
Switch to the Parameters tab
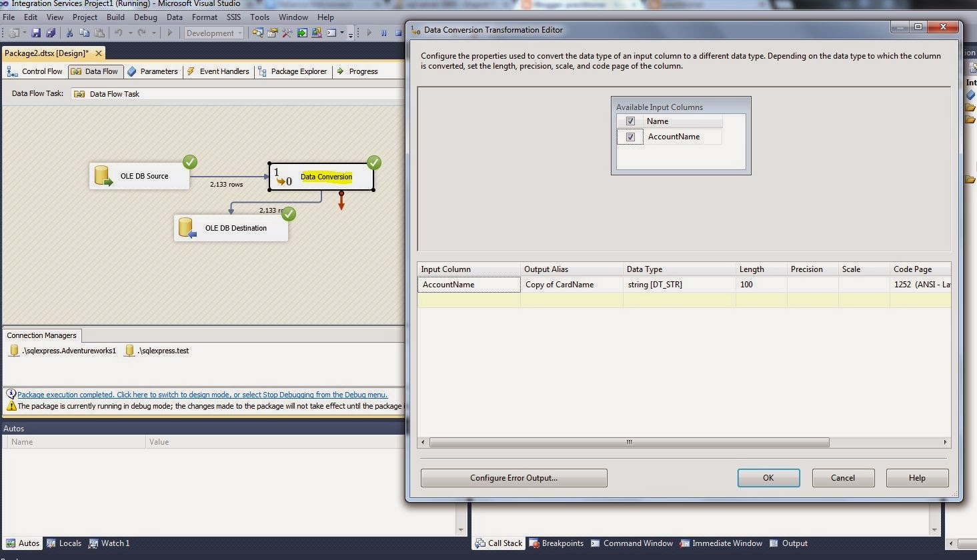tap(153, 71)
